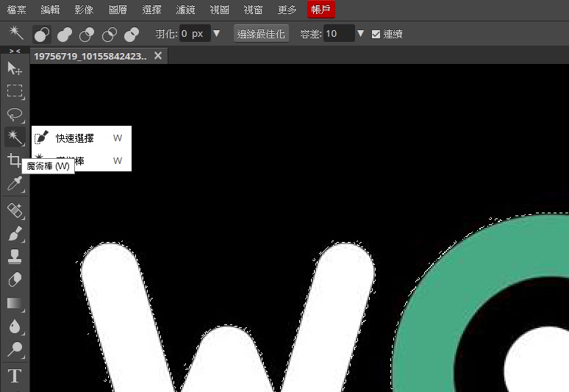
Task: Pick the Gradient tool
Action: tap(14, 303)
